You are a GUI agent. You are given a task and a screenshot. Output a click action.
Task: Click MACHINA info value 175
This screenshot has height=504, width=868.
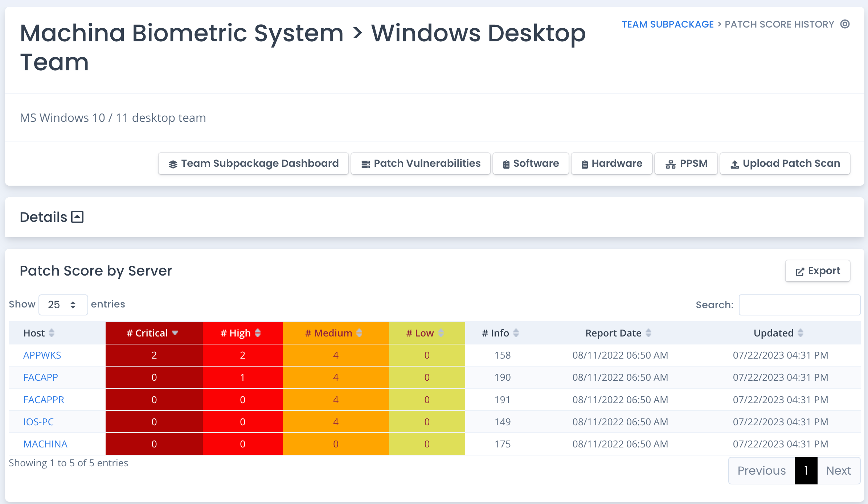point(502,444)
